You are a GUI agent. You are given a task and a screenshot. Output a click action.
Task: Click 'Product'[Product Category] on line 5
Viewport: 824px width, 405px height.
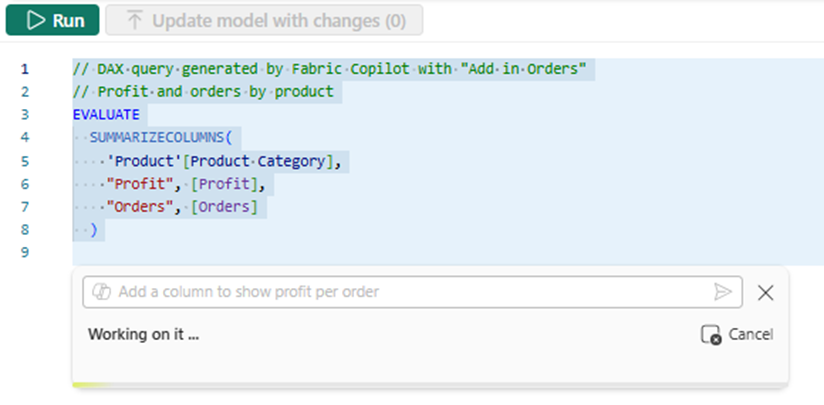(x=220, y=161)
